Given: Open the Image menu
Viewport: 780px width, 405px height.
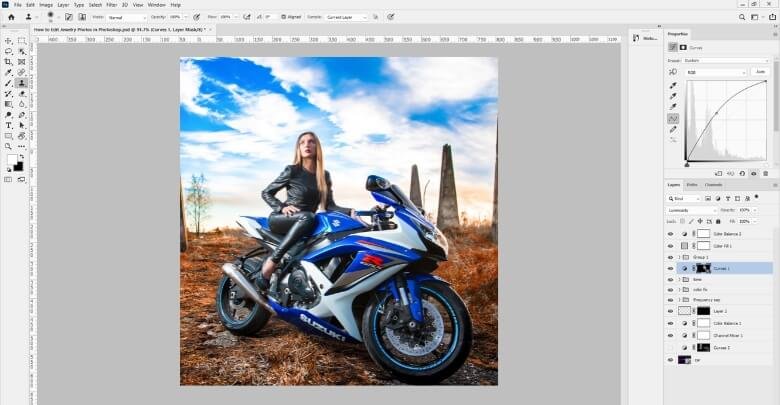Looking at the screenshot, I should 46,4.
